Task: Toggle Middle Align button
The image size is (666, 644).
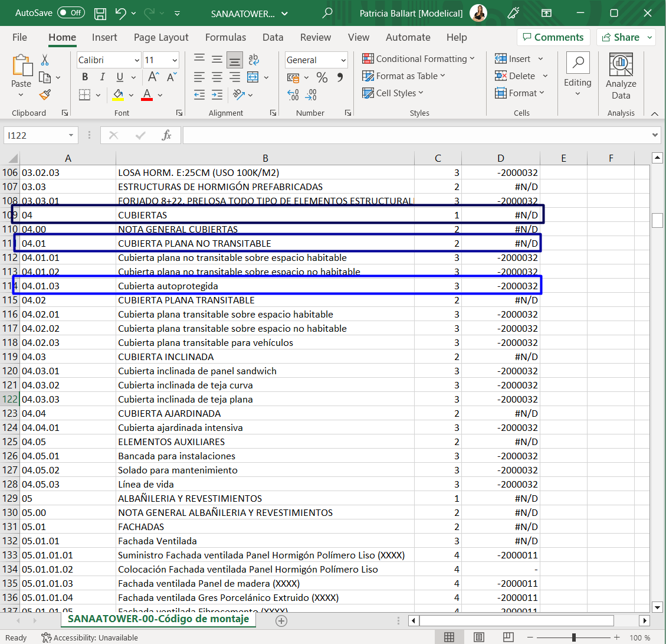Action: (x=217, y=60)
